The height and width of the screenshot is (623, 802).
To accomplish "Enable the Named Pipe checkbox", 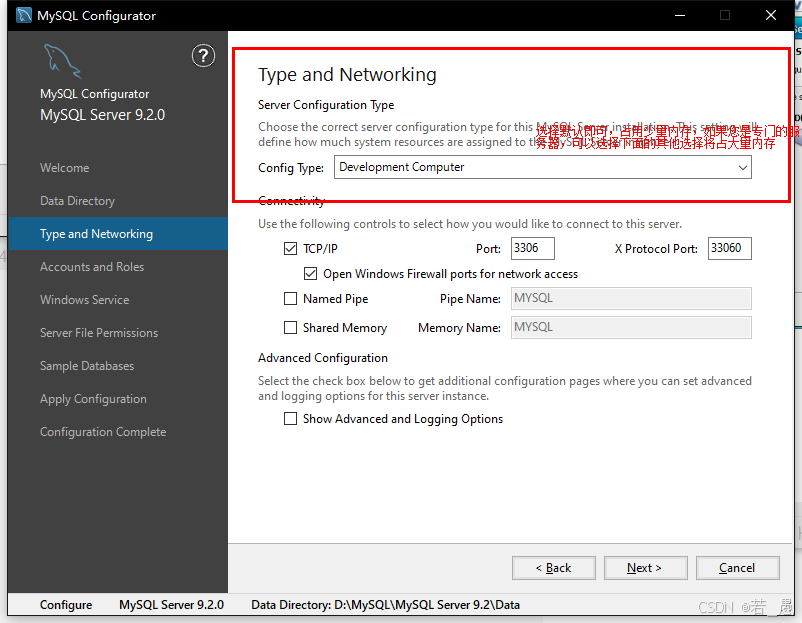I will tap(291, 298).
